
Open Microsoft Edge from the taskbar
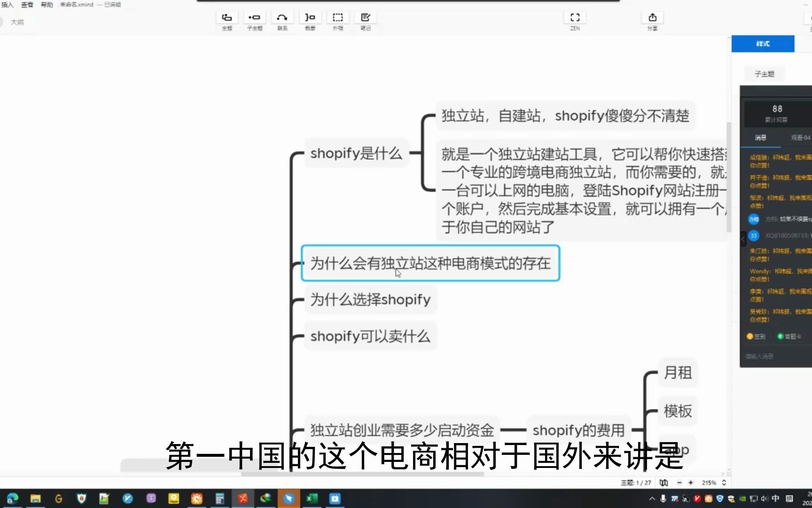tap(12, 499)
